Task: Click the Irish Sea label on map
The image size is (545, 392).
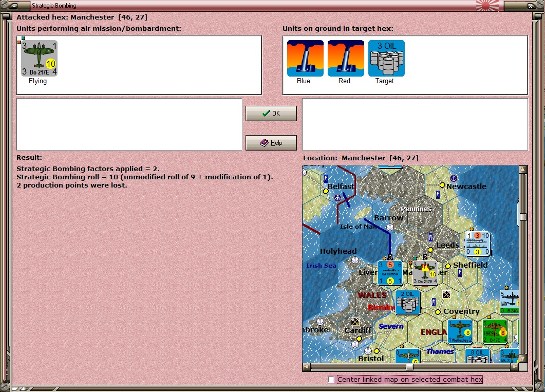Action: pos(321,266)
